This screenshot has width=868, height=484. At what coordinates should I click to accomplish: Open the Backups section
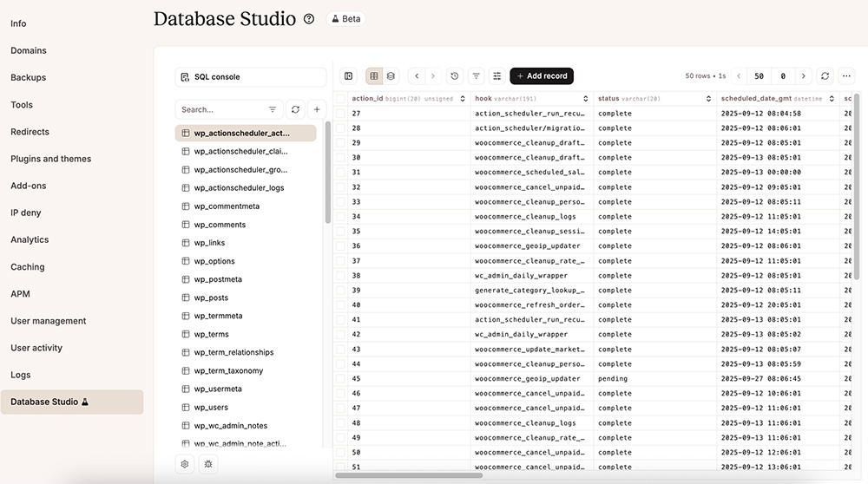pos(29,77)
